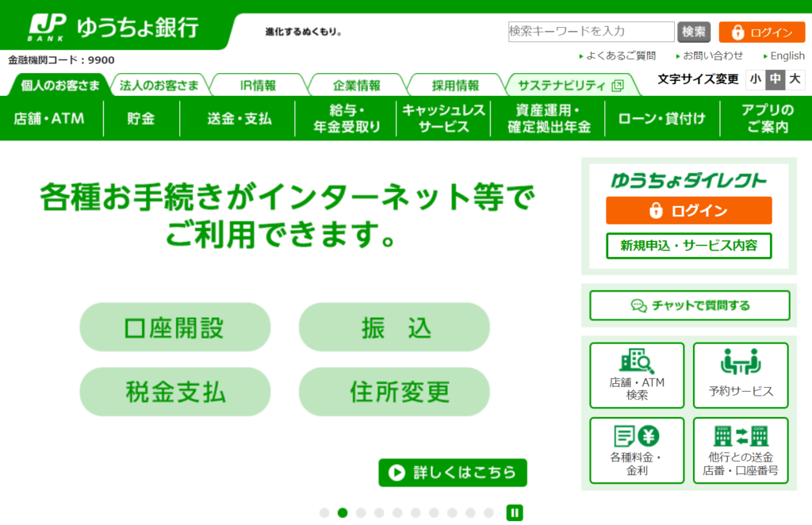The height and width of the screenshot is (525, 812).
Task: Go to ninth carousel slide dot
Action: (470, 512)
